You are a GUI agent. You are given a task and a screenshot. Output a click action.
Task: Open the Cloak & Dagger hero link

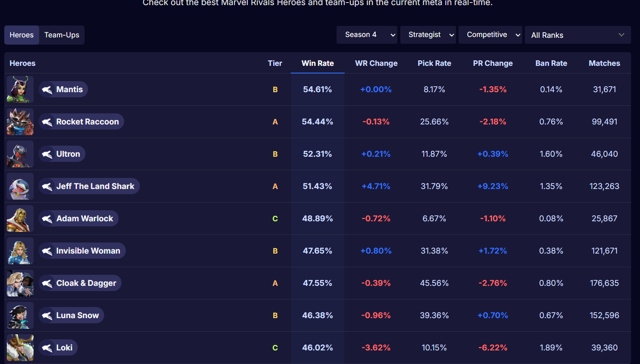point(80,283)
